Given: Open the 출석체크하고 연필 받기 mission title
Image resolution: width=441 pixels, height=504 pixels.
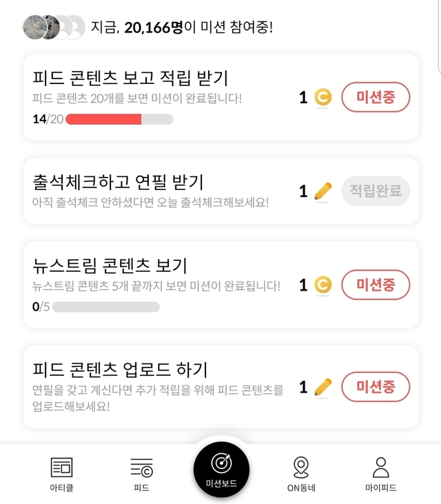Looking at the screenshot, I should (x=118, y=182).
